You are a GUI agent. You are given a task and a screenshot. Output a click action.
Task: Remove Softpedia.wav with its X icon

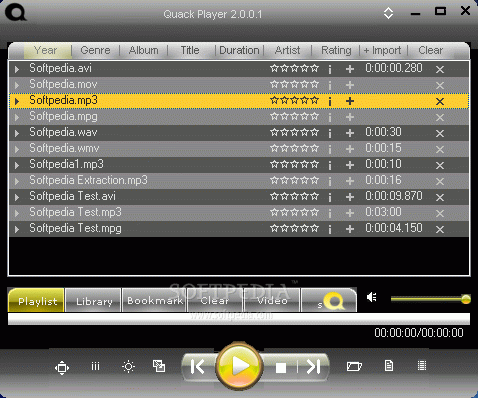point(440,133)
